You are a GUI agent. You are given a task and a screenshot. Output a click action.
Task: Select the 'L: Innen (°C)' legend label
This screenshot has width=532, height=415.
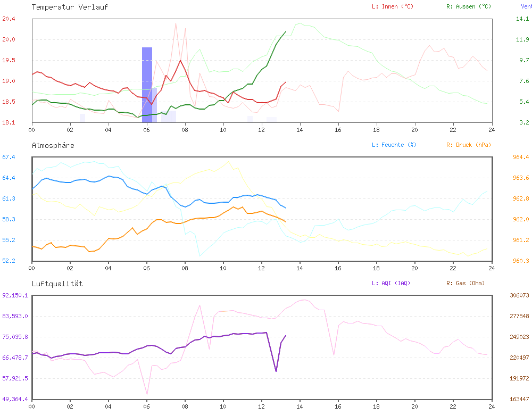coord(392,6)
